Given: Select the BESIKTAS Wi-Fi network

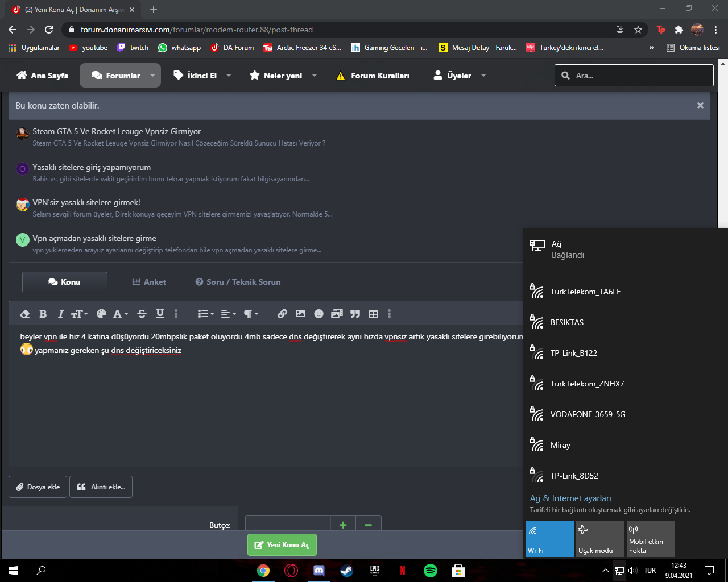Looking at the screenshot, I should pos(626,322).
